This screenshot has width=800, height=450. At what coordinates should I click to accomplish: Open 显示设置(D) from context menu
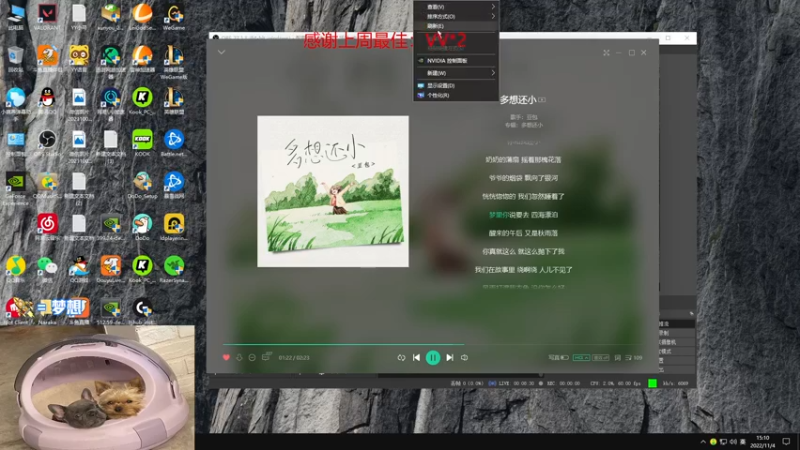point(456,86)
